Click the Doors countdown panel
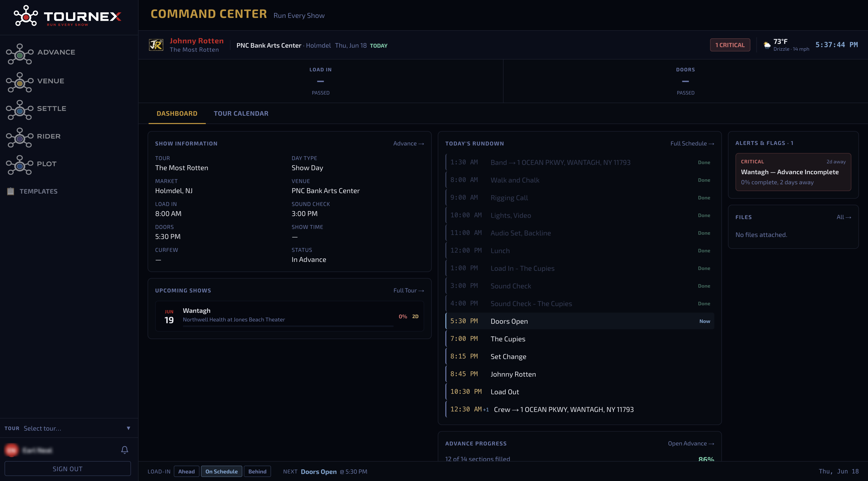Screen dimensions: 868x481 coord(685,81)
